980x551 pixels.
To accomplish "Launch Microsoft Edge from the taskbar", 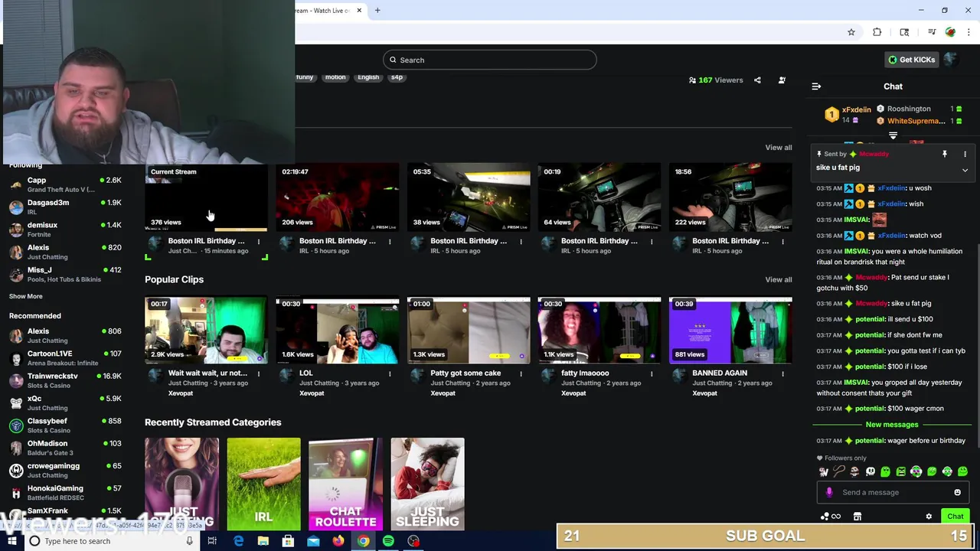I will tap(238, 541).
